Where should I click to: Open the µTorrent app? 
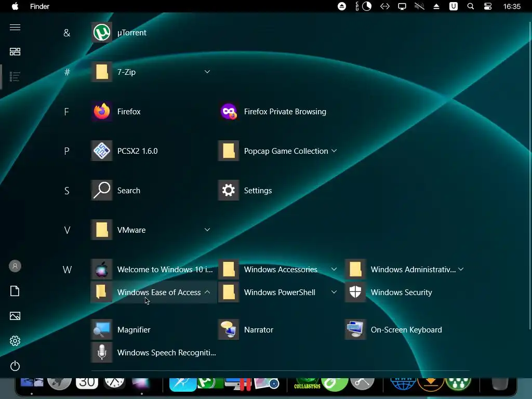tap(119, 33)
